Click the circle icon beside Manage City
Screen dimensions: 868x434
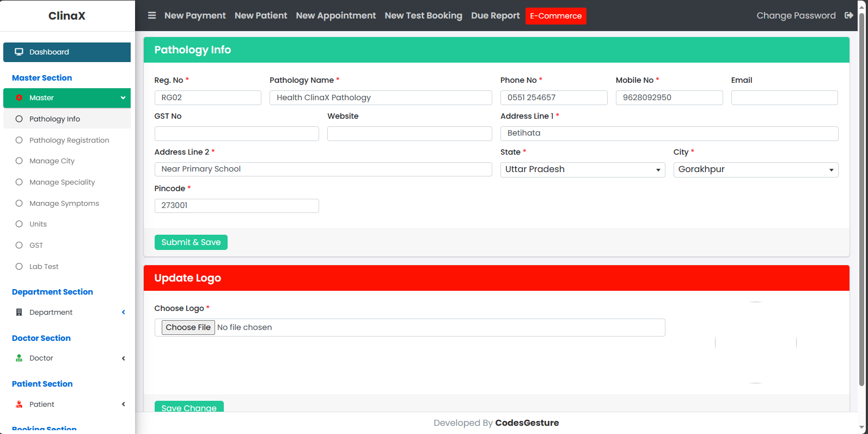pyautogui.click(x=19, y=161)
